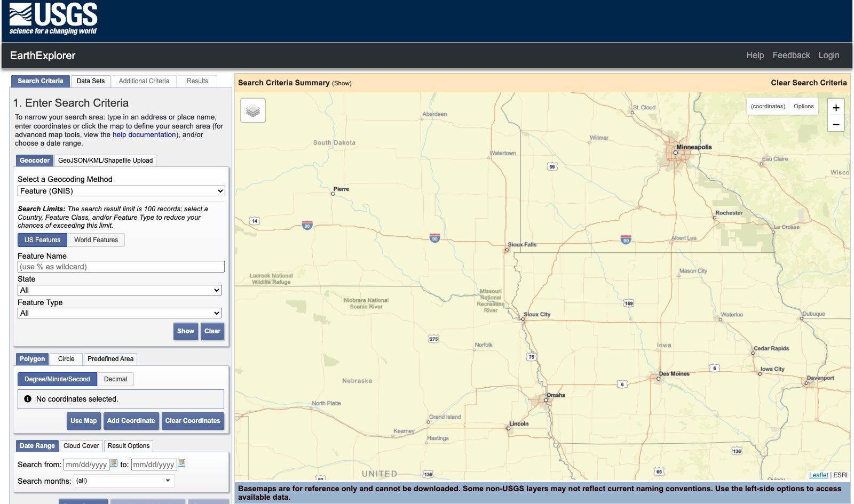Open the Feature Type dropdown
Image resolution: width=854 pixels, height=504 pixels.
point(120,313)
